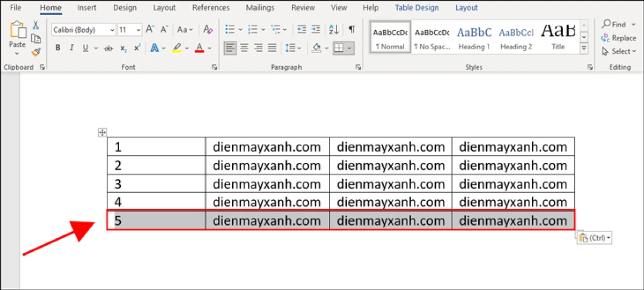Sort table contents A to Z
The width and height of the screenshot is (644, 290).
[x=334, y=29]
